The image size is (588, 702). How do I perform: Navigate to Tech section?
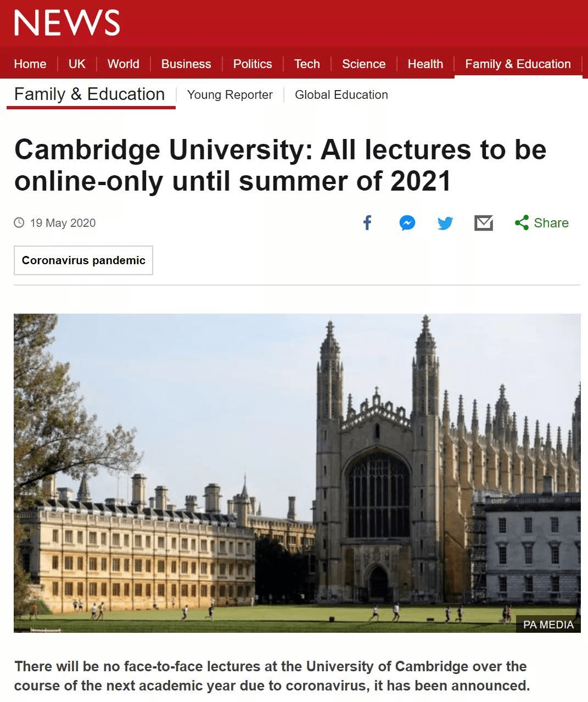point(307,64)
